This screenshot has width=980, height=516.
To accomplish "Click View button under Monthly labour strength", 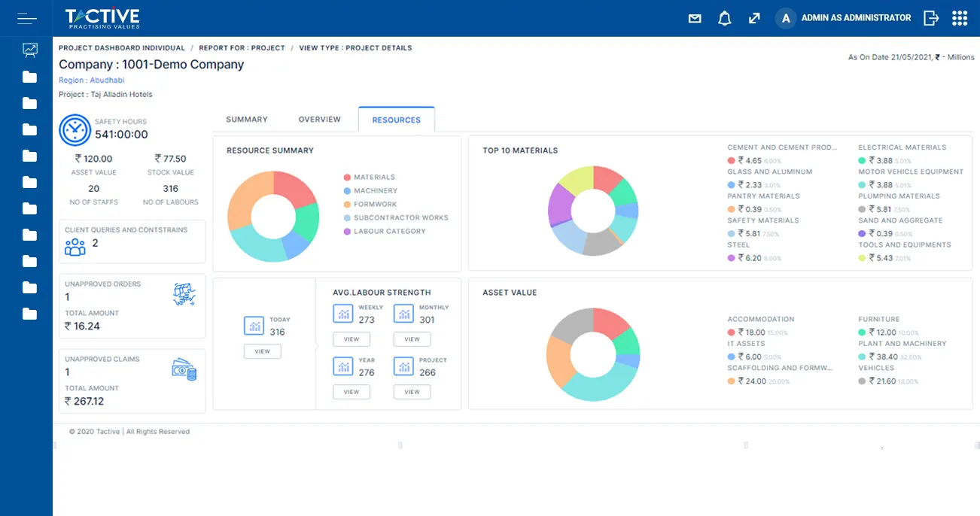I will pyautogui.click(x=412, y=339).
